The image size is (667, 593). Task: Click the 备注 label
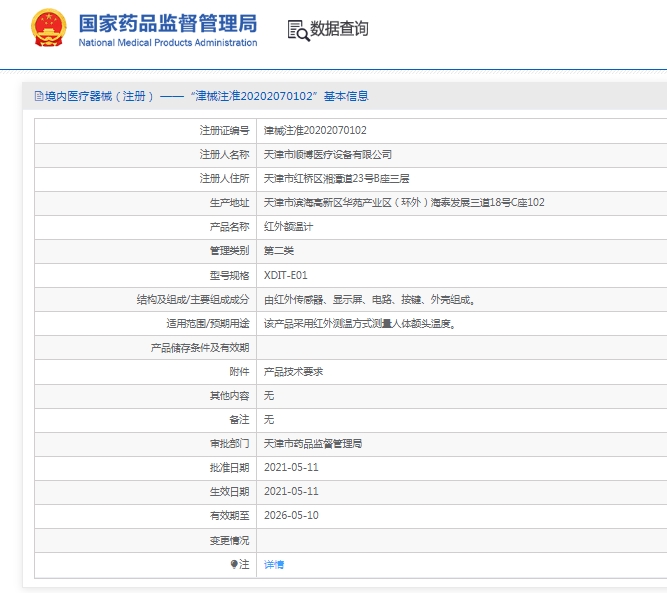pos(239,419)
